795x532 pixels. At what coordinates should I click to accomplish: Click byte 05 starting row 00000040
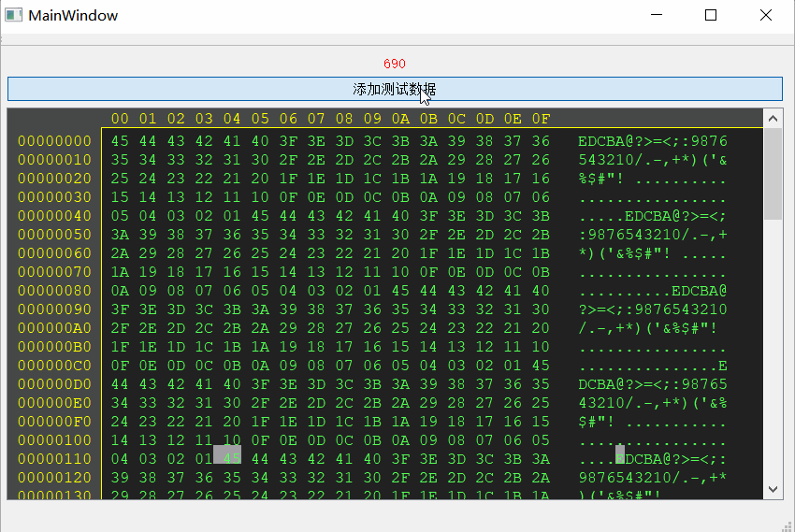(x=120, y=216)
